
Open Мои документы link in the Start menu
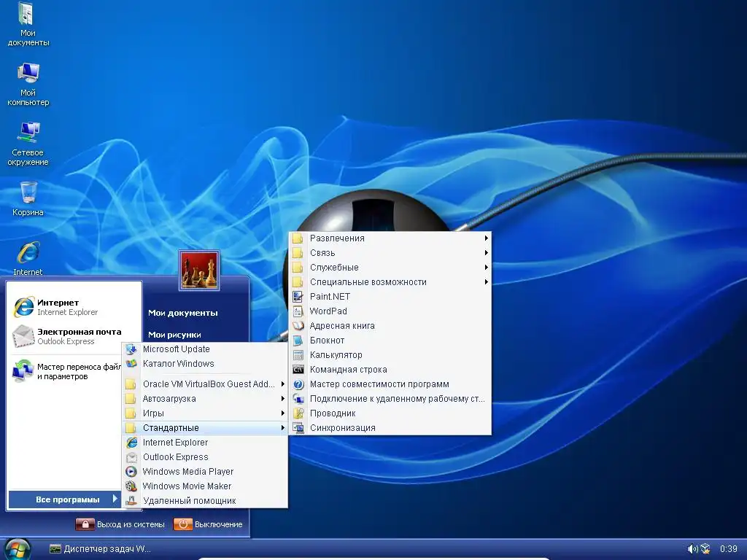pyautogui.click(x=183, y=313)
